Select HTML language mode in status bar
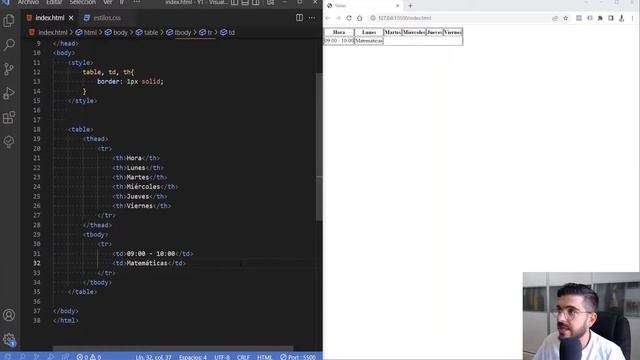The image size is (640, 360). tap(264, 357)
